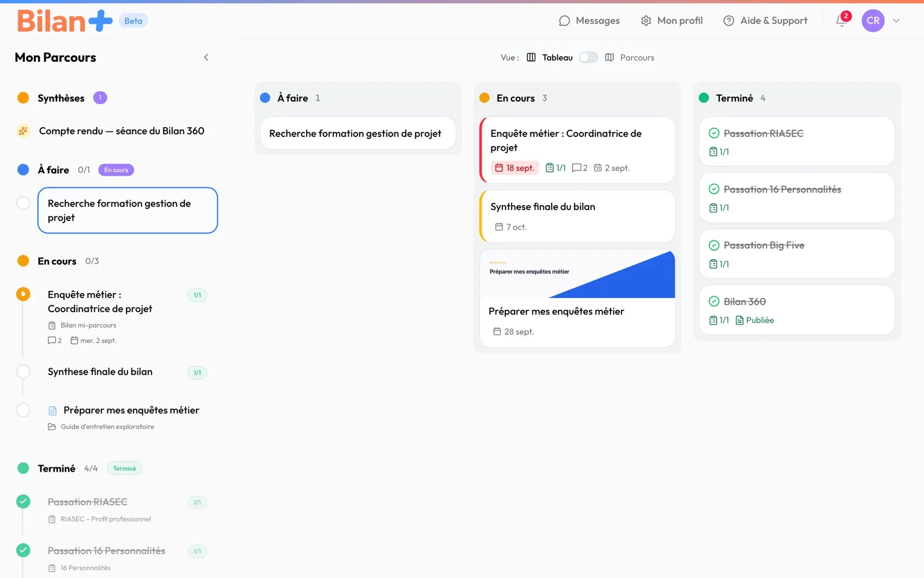Click the Aide & Support question icon
This screenshot has height=578, width=924.
point(729,21)
